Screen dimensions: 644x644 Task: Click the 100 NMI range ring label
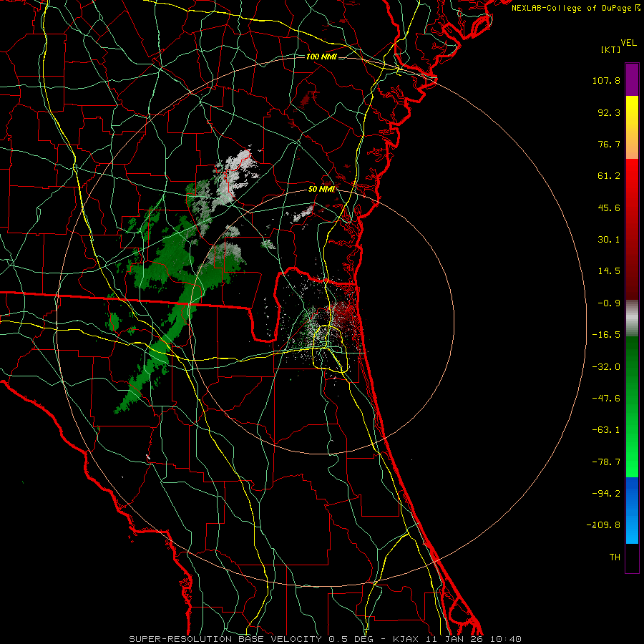coord(321,57)
